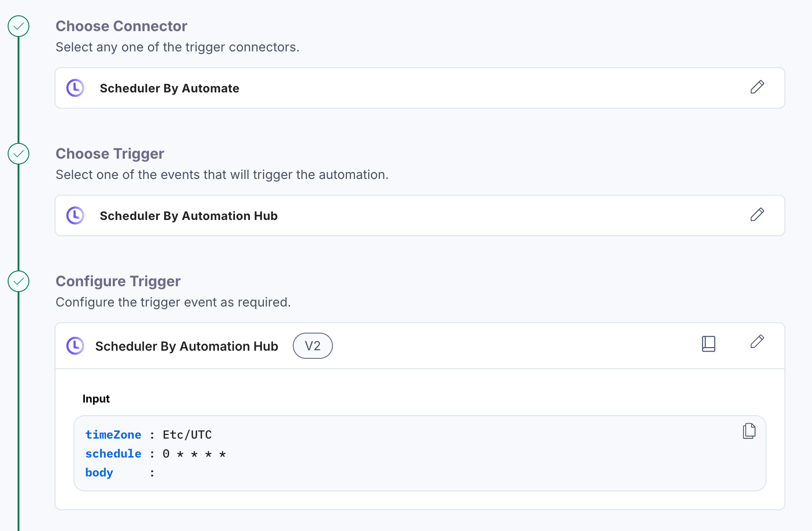Screen dimensions: 812x531
Task: Select the schedule cron value
Action: coord(194,454)
